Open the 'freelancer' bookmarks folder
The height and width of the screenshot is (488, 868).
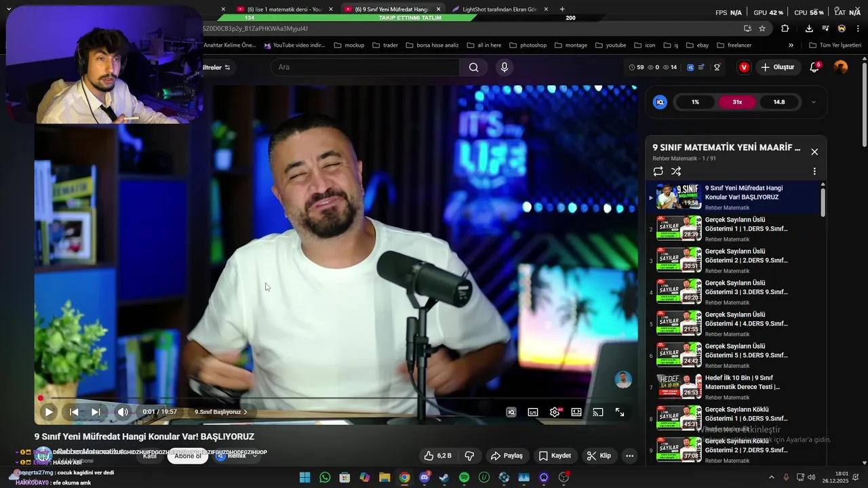click(x=734, y=45)
